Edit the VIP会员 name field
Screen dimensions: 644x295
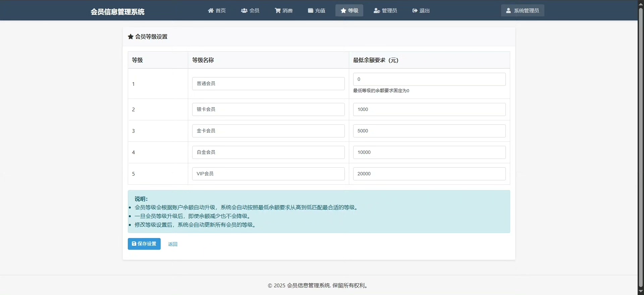click(x=268, y=174)
